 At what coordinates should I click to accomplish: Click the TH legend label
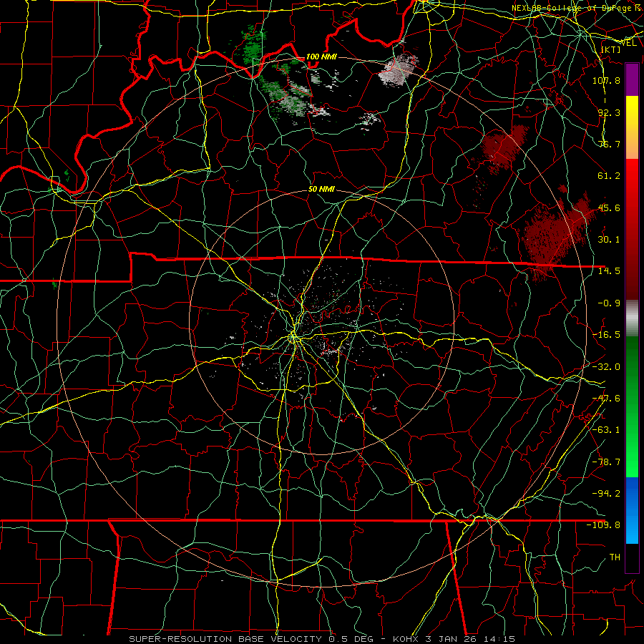point(615,557)
